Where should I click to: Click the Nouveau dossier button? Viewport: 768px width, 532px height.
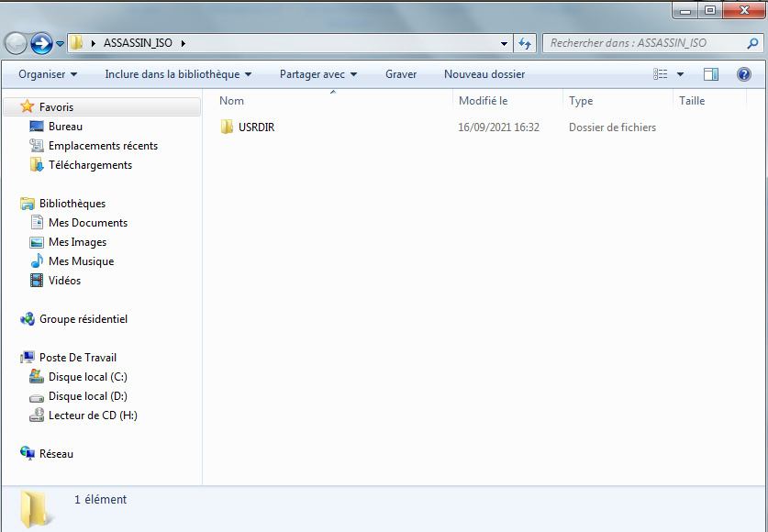click(484, 74)
